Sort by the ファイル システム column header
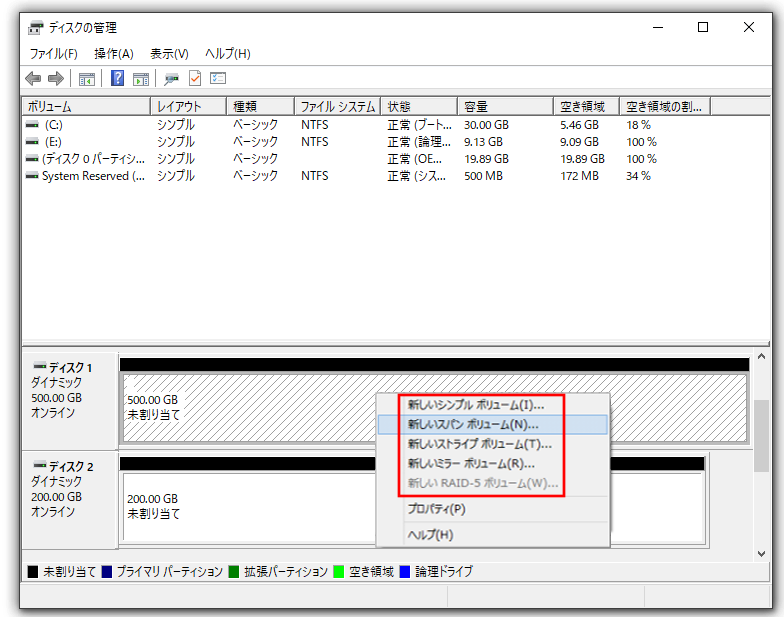The width and height of the screenshot is (784, 617). click(x=337, y=107)
